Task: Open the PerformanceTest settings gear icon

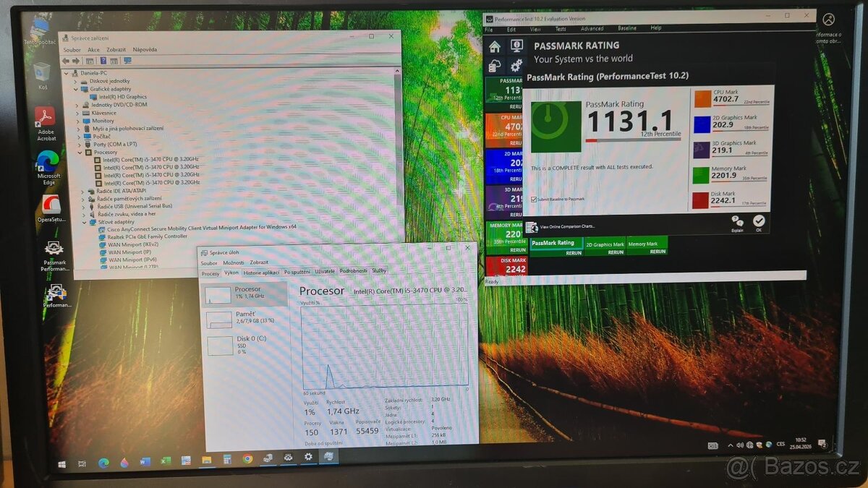Action: coord(516,66)
